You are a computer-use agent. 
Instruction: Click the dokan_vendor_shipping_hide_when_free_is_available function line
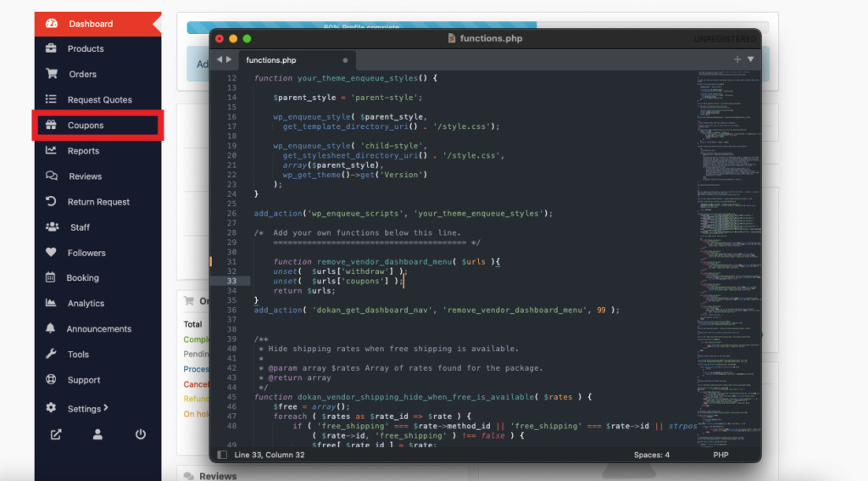423,397
